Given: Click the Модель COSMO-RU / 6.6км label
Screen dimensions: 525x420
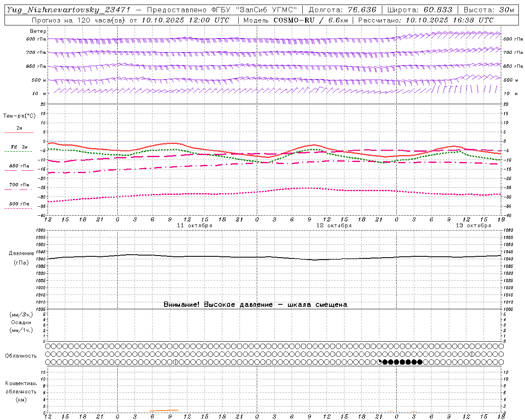Looking at the screenshot, I should [x=295, y=20].
